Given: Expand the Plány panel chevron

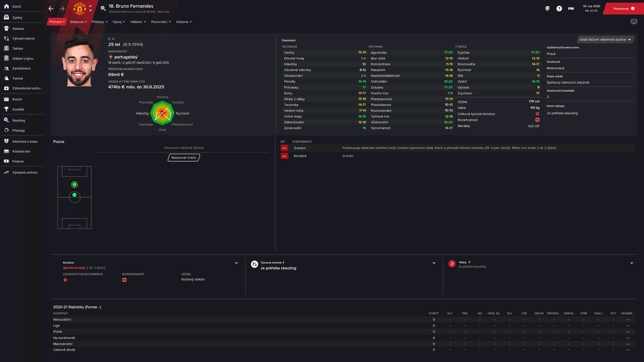Looking at the screenshot, I should pyautogui.click(x=632, y=263).
